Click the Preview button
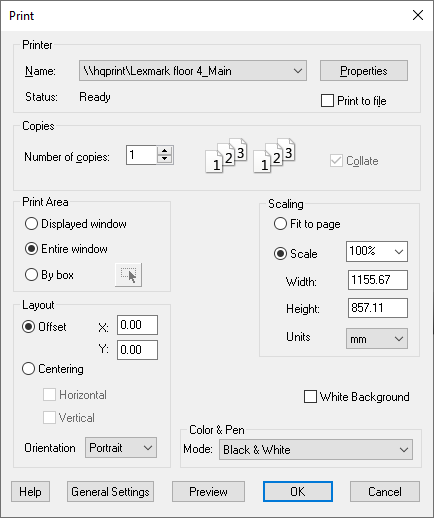The width and height of the screenshot is (434, 518). tap(208, 491)
